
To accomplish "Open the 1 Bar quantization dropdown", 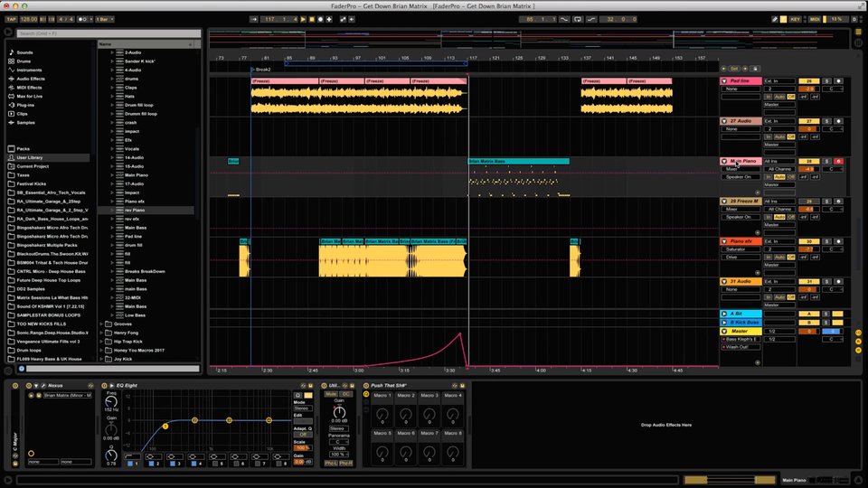I will tap(104, 19).
